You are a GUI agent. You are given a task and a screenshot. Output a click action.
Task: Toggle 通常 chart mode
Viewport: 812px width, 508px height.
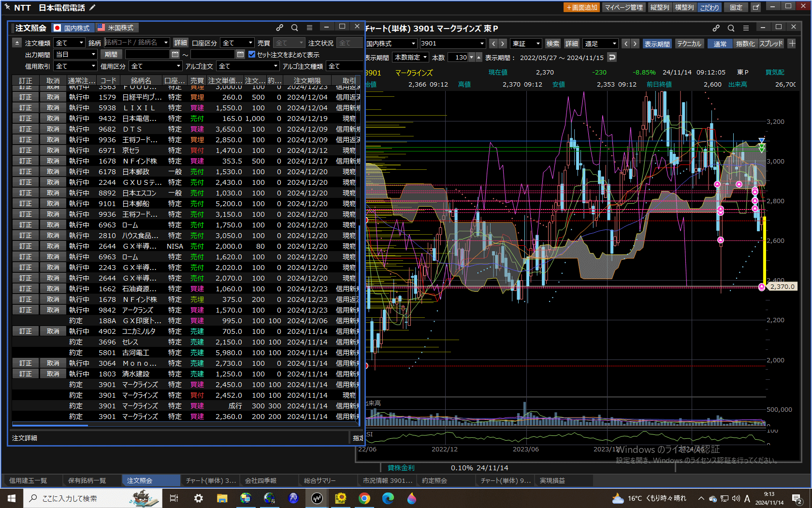(720, 44)
